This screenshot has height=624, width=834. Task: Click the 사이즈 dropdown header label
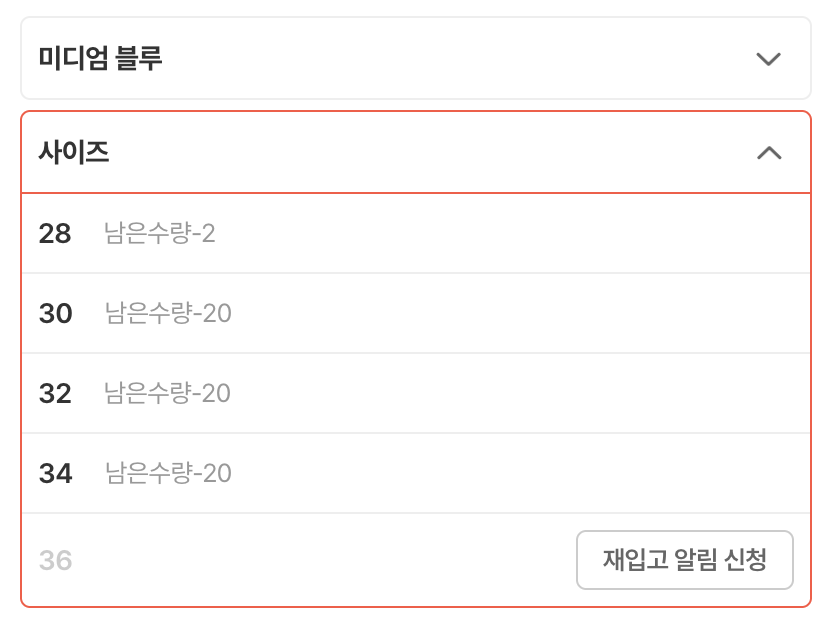point(74,153)
